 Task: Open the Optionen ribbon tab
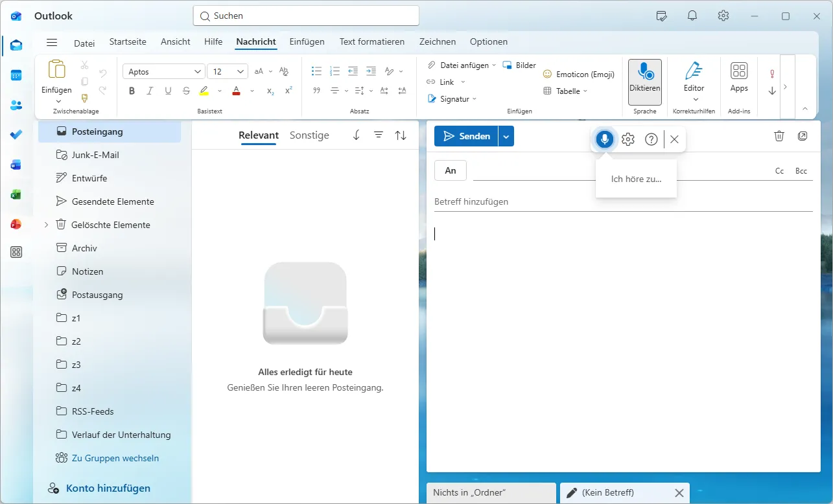pos(489,41)
